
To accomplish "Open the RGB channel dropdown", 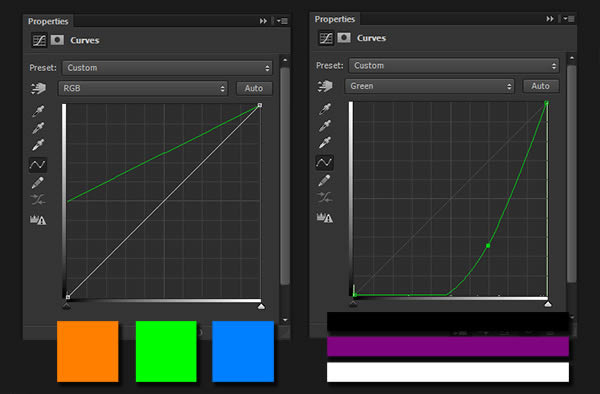I will tap(143, 88).
